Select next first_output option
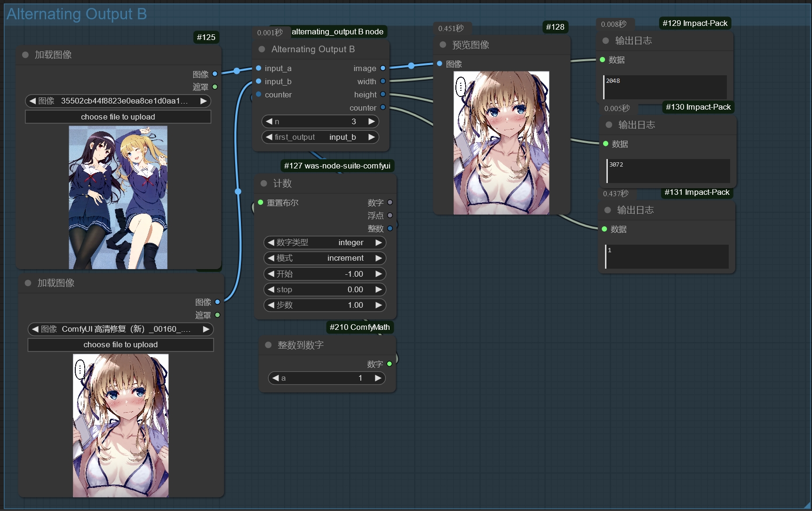812x511 pixels. pos(372,137)
